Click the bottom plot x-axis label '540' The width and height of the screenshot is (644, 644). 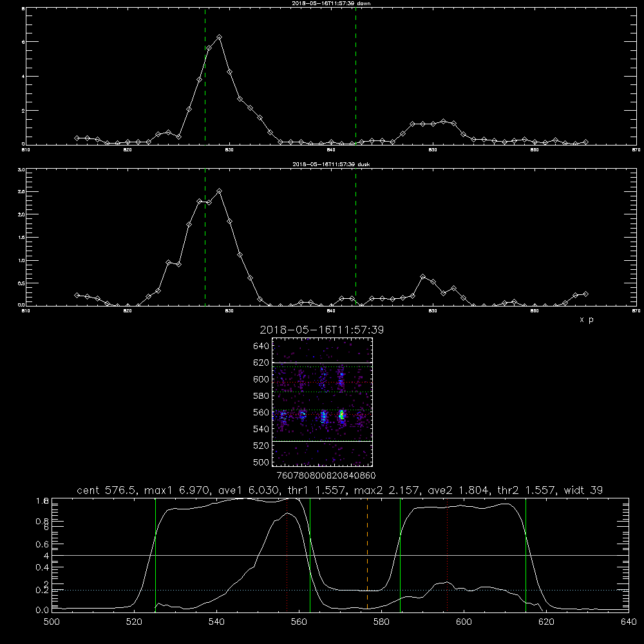click(x=216, y=622)
